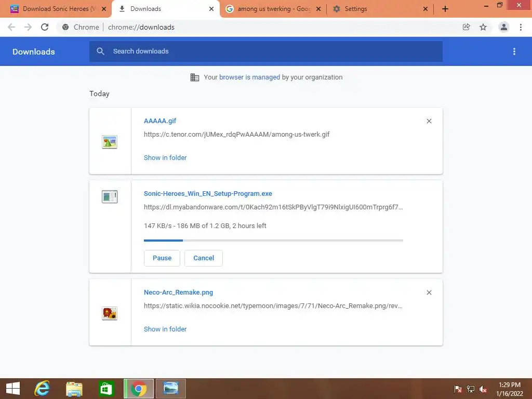The width and height of the screenshot is (532, 399).
Task: Remove AAAAA.gif from the downloads list
Action: click(x=429, y=121)
